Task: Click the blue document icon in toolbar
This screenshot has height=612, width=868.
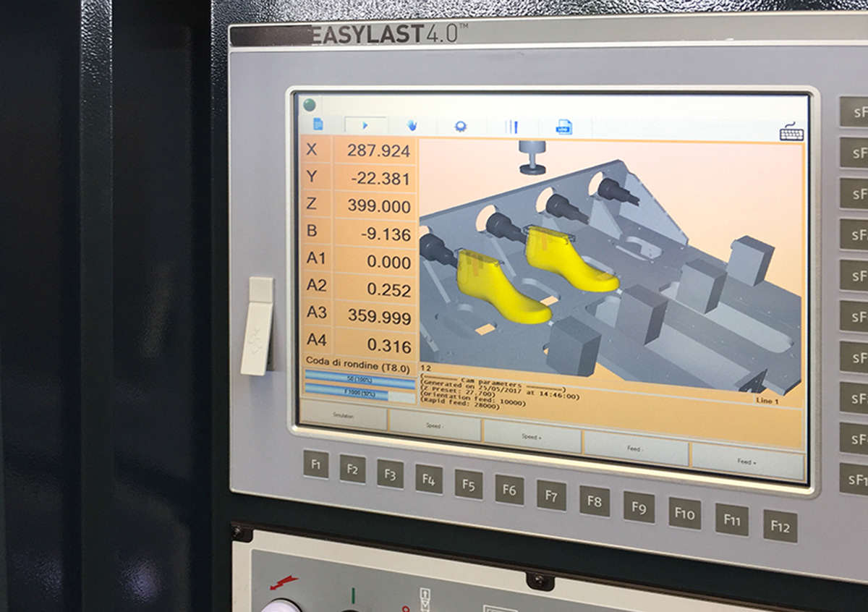Action: coord(318,124)
